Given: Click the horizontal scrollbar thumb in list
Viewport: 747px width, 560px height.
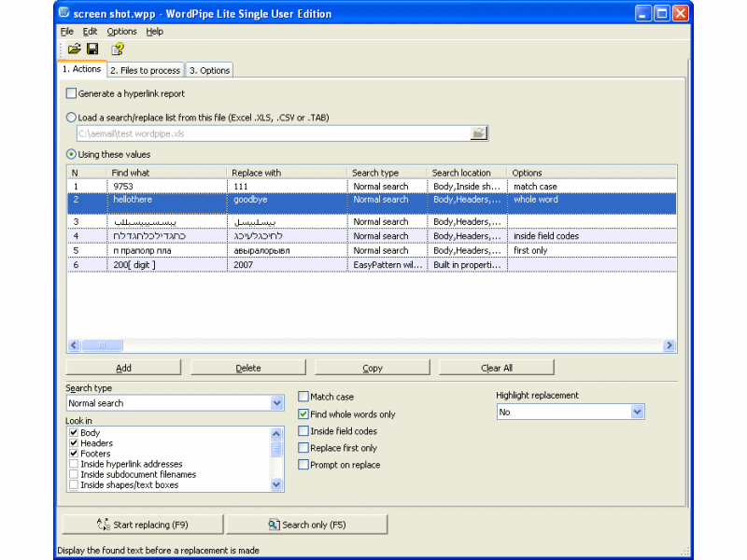Looking at the screenshot, I should pos(102,345).
